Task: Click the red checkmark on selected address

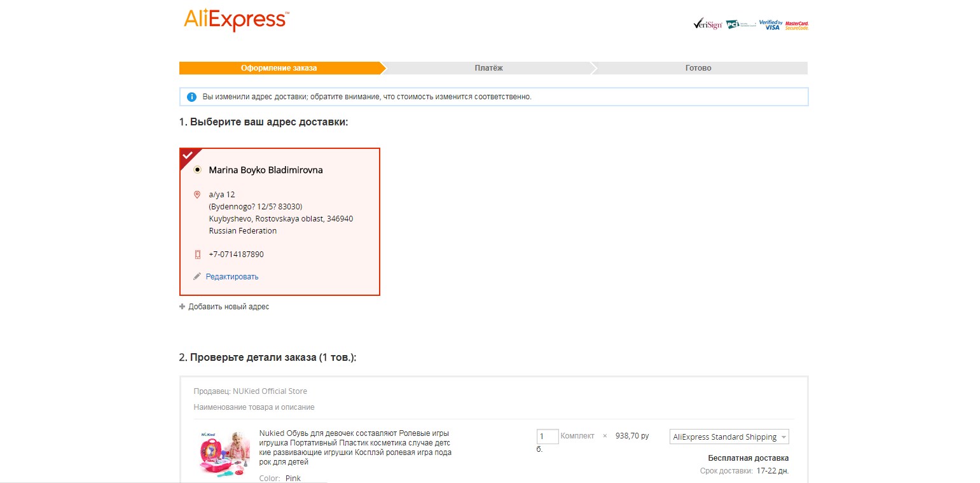Action: click(188, 155)
